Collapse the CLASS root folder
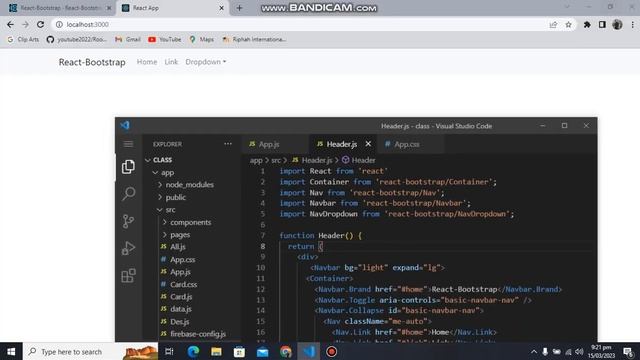 [162, 160]
